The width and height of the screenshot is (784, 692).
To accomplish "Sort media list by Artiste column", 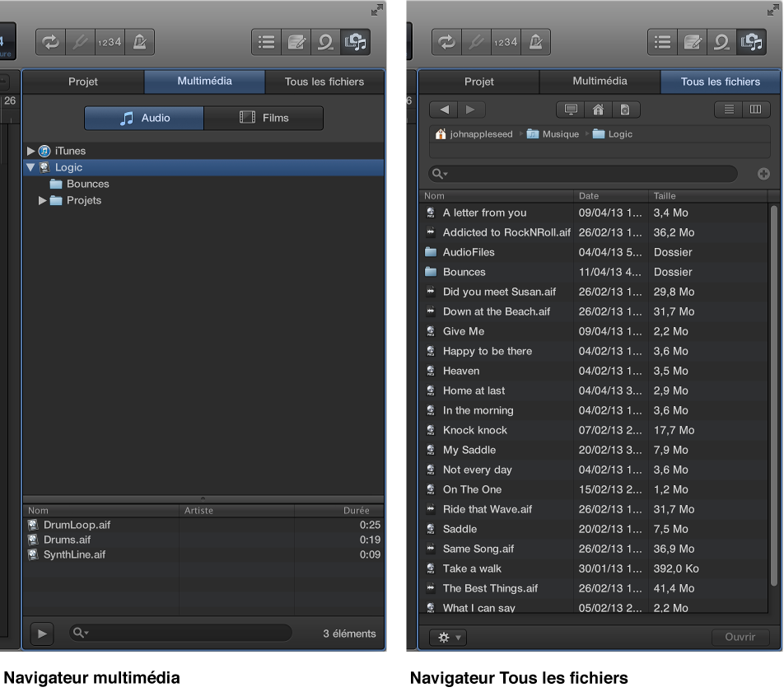I will (236, 511).
